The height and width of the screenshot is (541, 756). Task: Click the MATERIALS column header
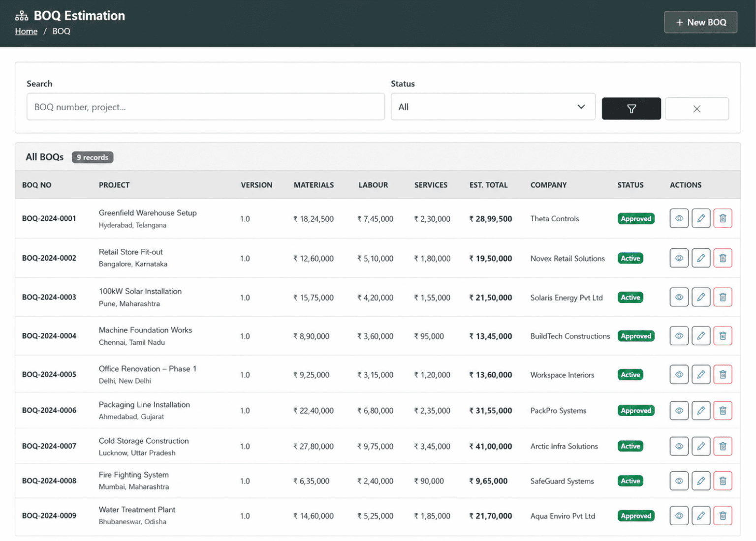point(314,185)
